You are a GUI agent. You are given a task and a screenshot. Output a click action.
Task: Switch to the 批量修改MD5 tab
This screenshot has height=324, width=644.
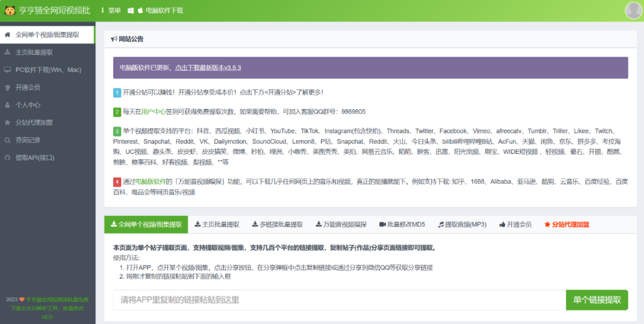pos(402,224)
